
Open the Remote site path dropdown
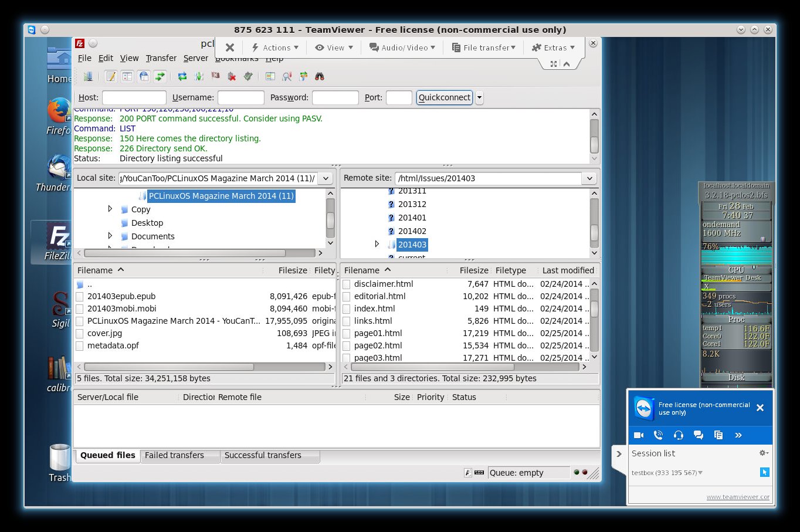589,178
